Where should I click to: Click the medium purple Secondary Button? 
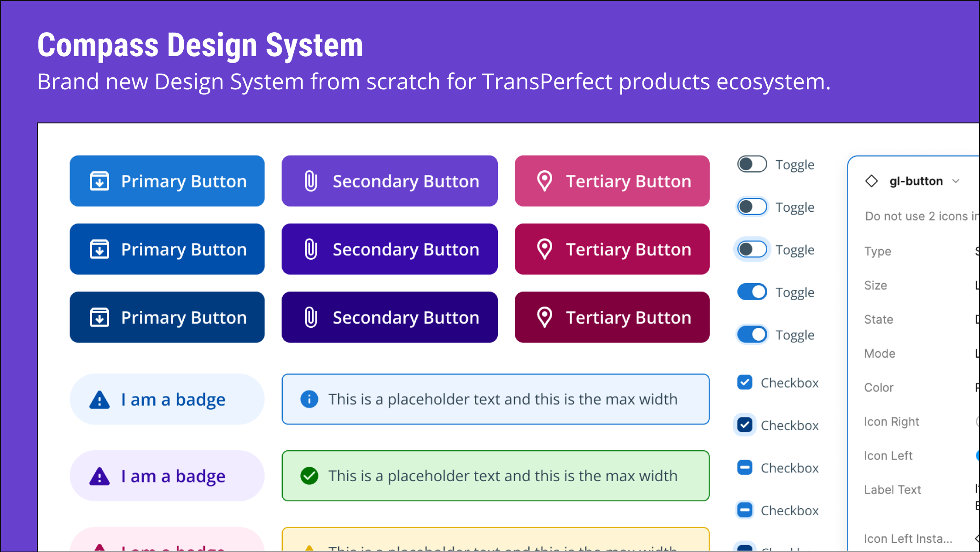point(390,249)
